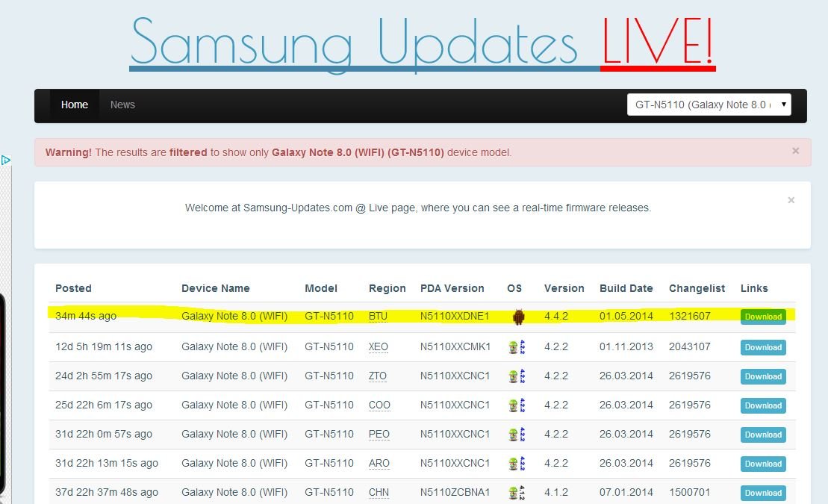Click the Android 4.2.2 icon in COO row

coord(517,405)
